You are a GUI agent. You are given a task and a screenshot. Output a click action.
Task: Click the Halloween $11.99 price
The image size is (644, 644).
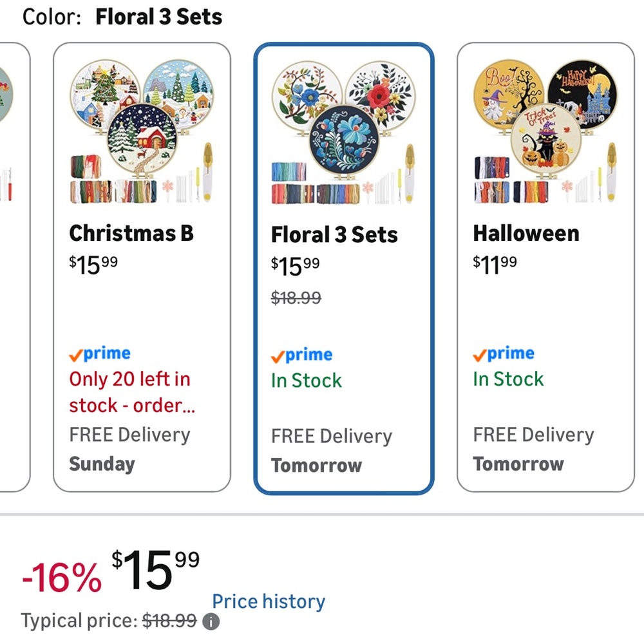click(495, 265)
